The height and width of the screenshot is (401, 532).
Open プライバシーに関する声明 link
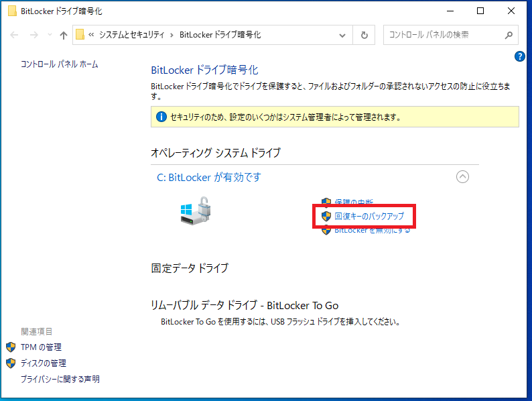pos(60,379)
